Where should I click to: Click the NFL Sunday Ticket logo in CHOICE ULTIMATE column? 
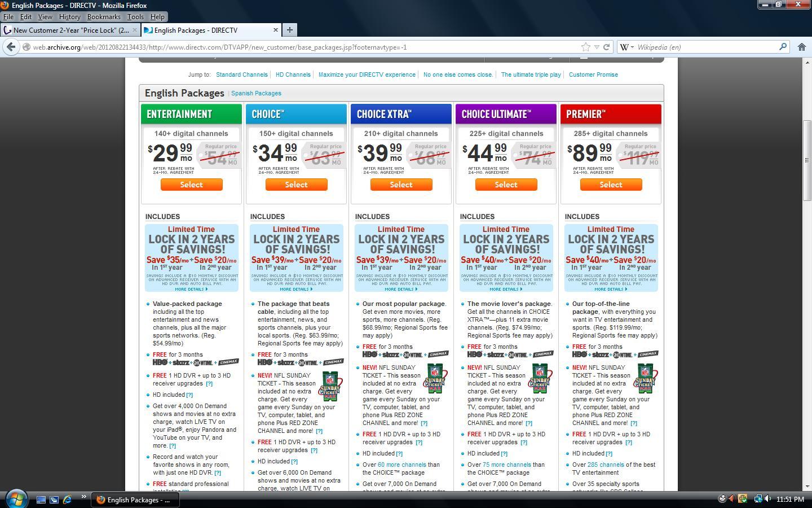pyautogui.click(x=540, y=378)
